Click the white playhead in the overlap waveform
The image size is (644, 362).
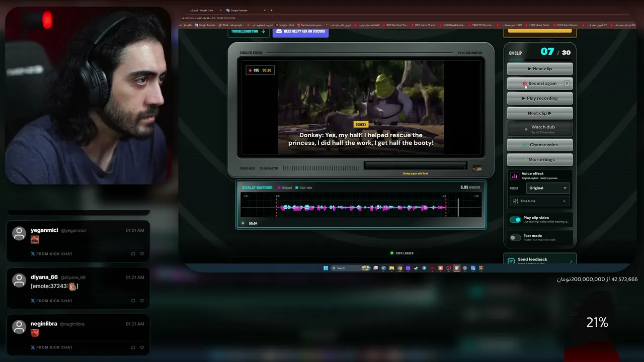point(458,207)
